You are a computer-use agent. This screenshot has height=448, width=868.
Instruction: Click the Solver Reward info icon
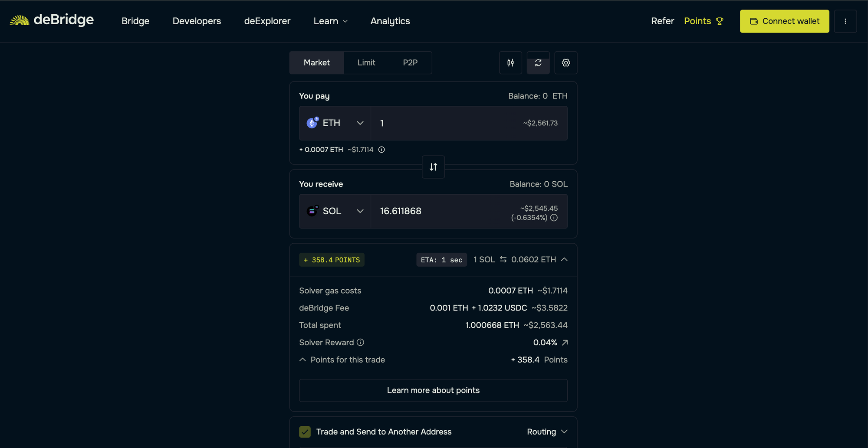coord(360,343)
